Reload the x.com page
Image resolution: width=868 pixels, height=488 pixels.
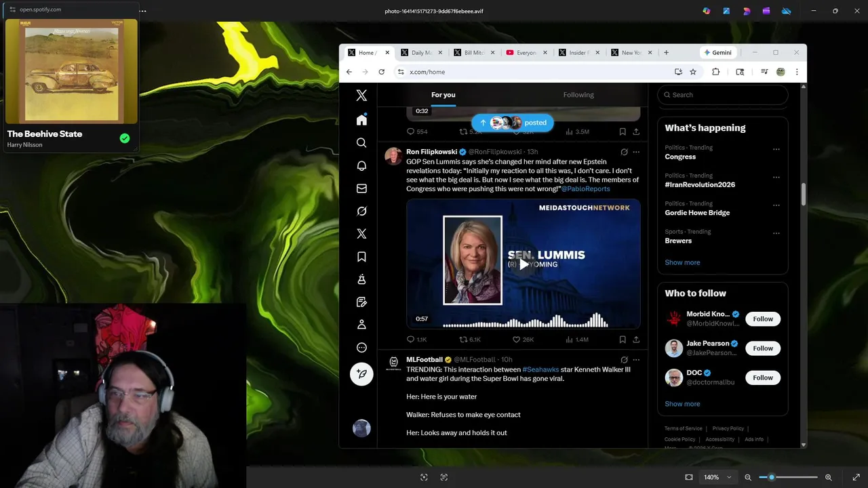(382, 72)
